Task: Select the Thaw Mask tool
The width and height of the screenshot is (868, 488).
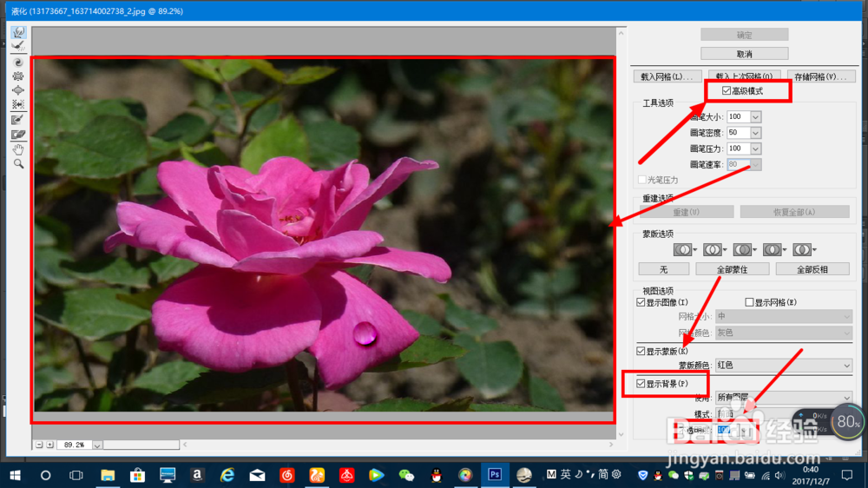Action: [18, 134]
